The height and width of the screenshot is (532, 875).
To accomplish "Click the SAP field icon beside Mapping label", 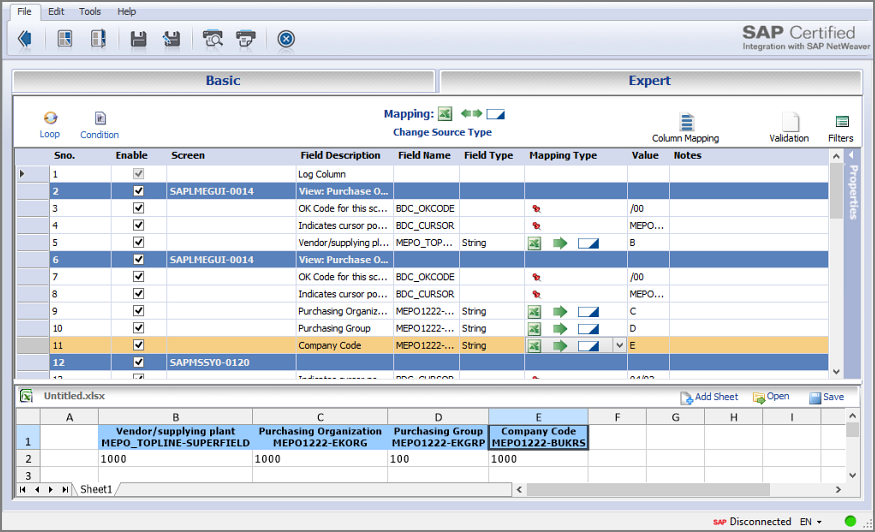I will point(496,114).
